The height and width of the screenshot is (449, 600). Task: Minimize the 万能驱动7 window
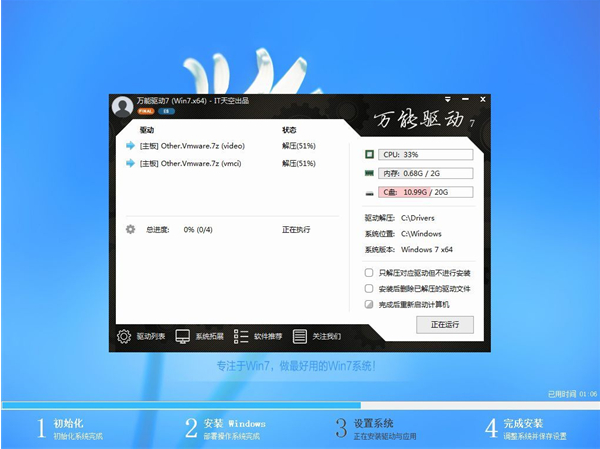pyautogui.click(x=465, y=99)
